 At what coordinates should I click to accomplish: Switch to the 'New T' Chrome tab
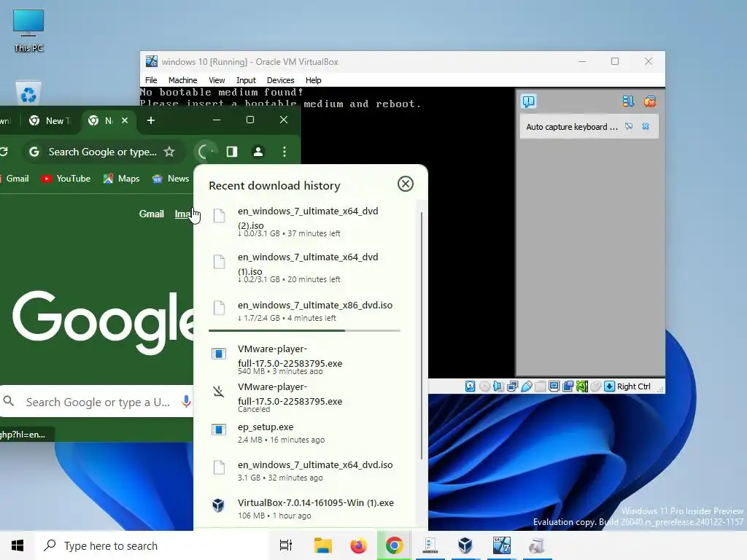[50, 120]
